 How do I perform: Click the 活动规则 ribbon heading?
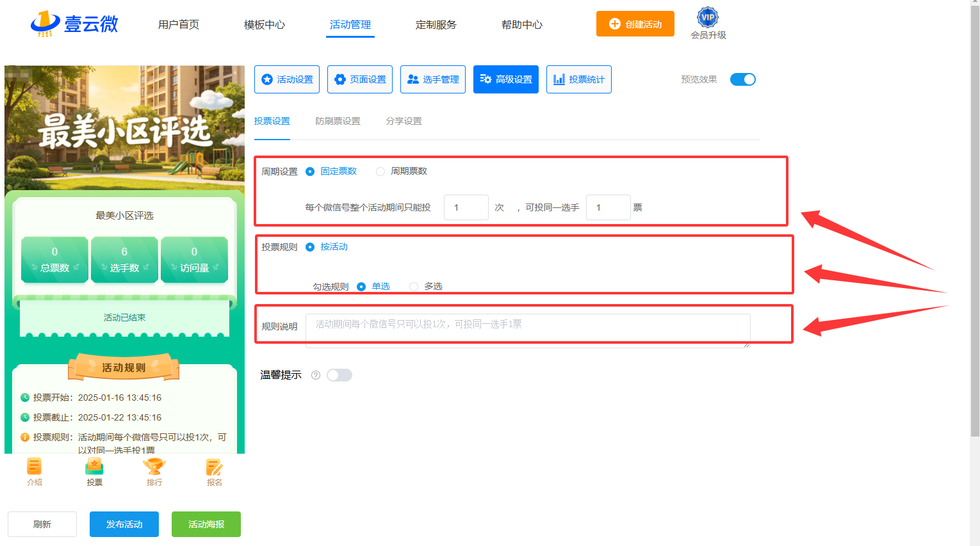(x=124, y=367)
